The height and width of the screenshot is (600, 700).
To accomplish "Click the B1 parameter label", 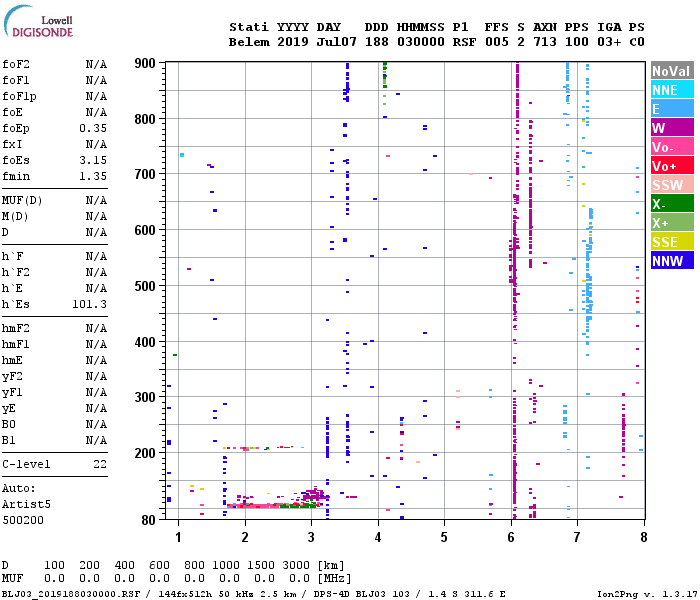I will tap(8, 441).
